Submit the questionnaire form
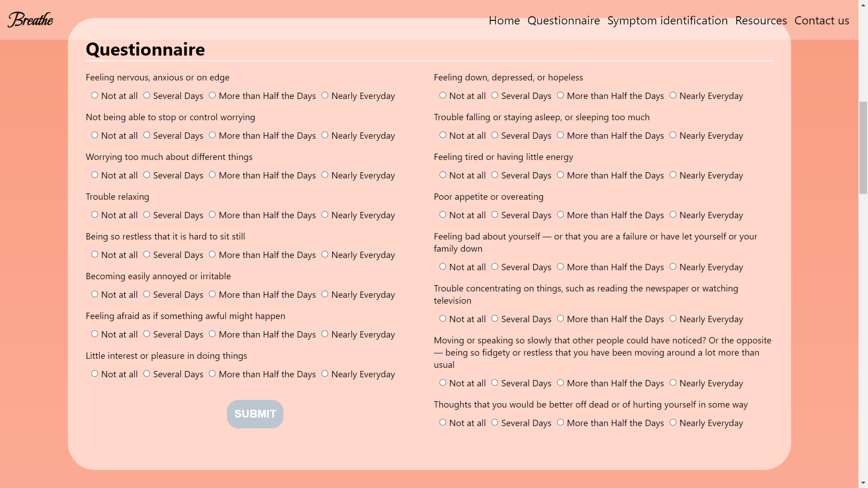868x488 pixels. click(255, 414)
